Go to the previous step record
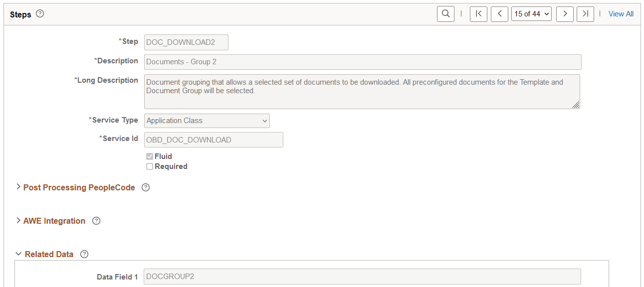 tap(499, 13)
